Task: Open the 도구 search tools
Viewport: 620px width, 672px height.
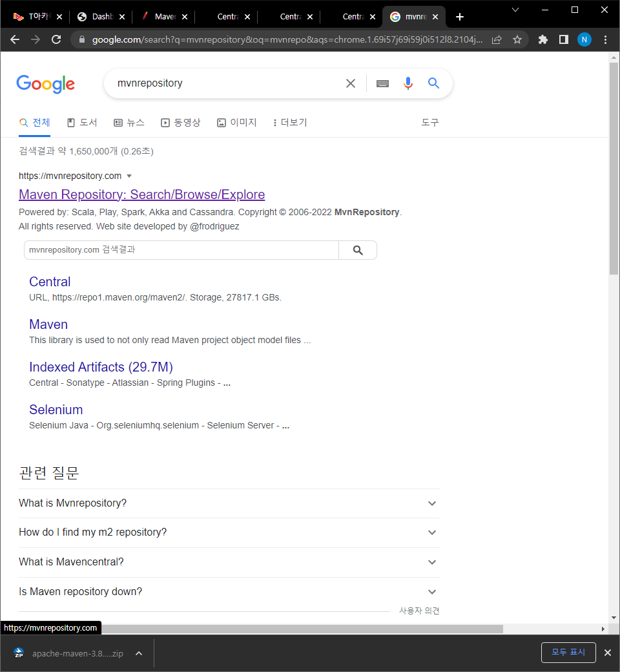Action: (x=429, y=123)
